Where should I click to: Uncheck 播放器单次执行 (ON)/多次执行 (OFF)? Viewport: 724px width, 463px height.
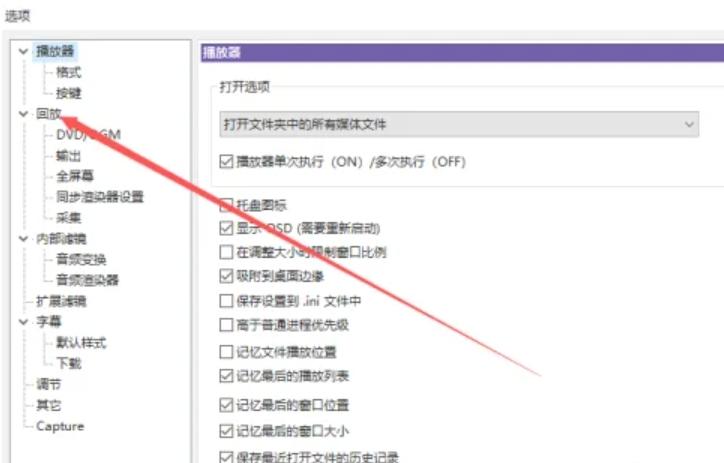pos(226,161)
